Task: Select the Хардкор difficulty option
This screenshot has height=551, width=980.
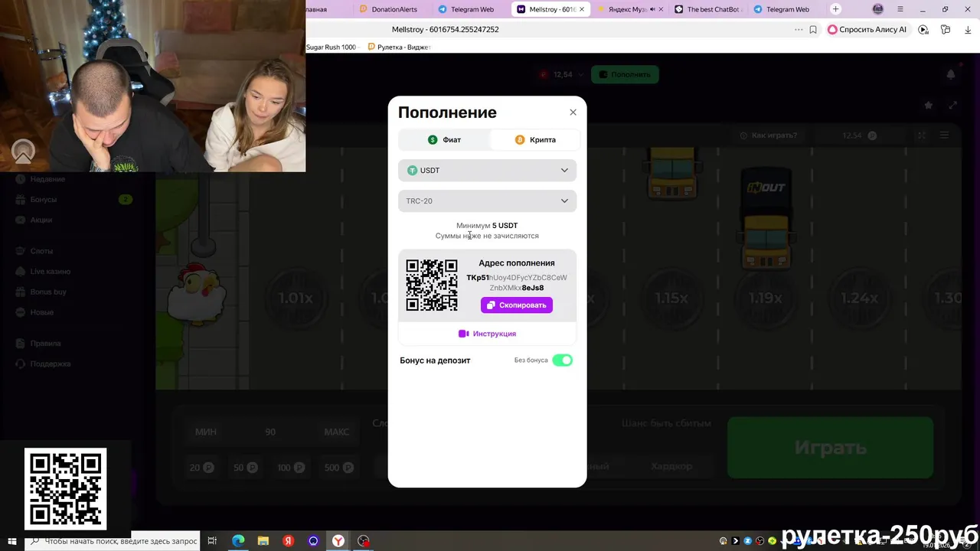Action: click(x=671, y=466)
